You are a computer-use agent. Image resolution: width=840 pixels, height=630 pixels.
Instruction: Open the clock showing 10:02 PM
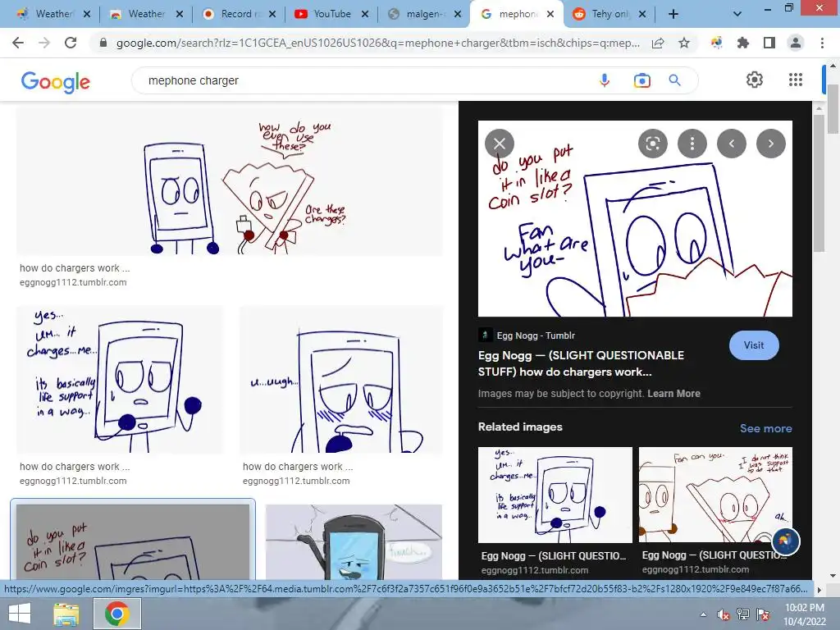click(805, 614)
